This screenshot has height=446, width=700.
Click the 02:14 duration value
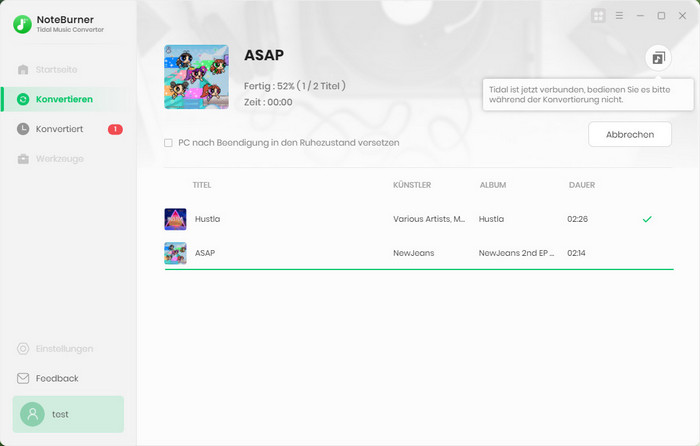pyautogui.click(x=576, y=253)
